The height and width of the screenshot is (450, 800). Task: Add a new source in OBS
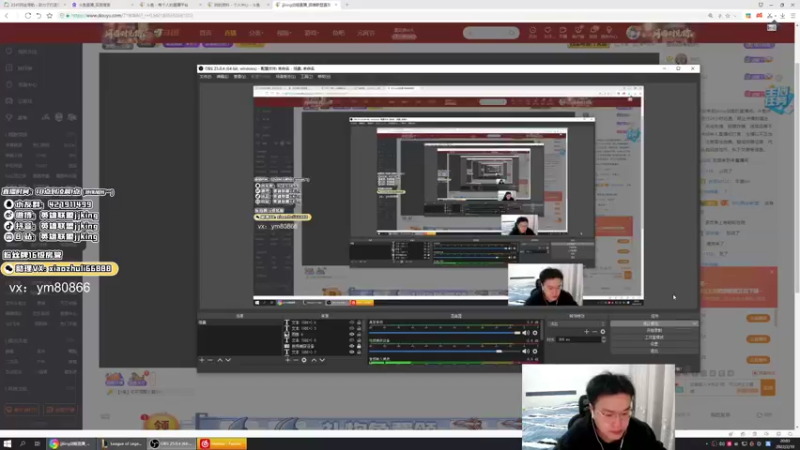point(288,360)
